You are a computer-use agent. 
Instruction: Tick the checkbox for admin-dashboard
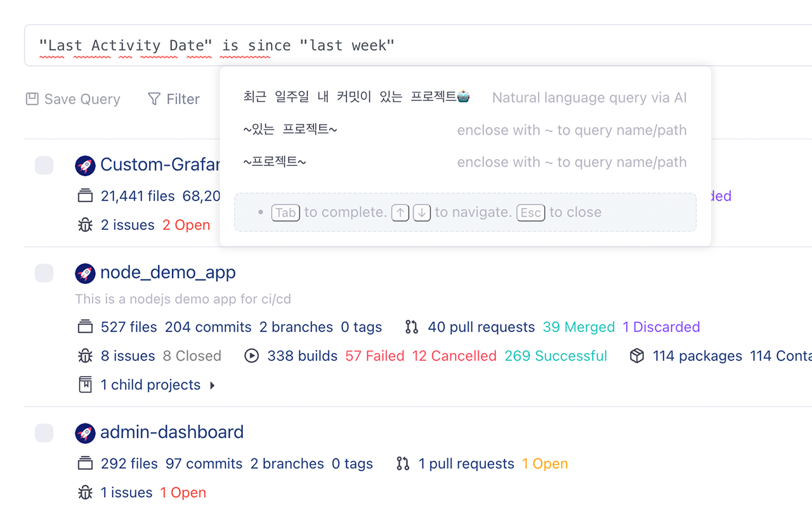coord(44,433)
